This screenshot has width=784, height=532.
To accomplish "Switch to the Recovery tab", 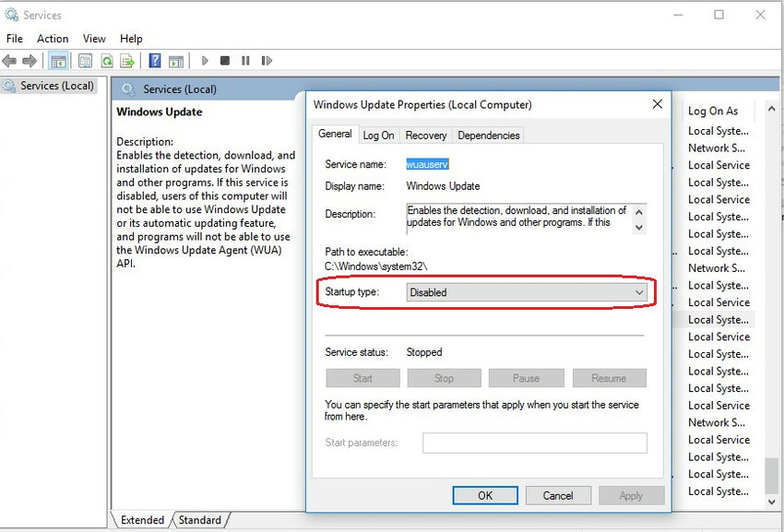I will pyautogui.click(x=426, y=136).
